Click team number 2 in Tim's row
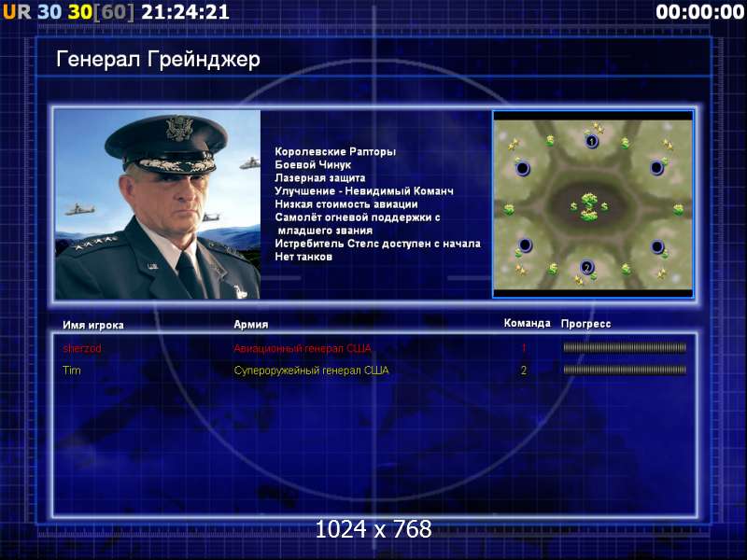Image resolution: width=747 pixels, height=560 pixels. coord(524,371)
